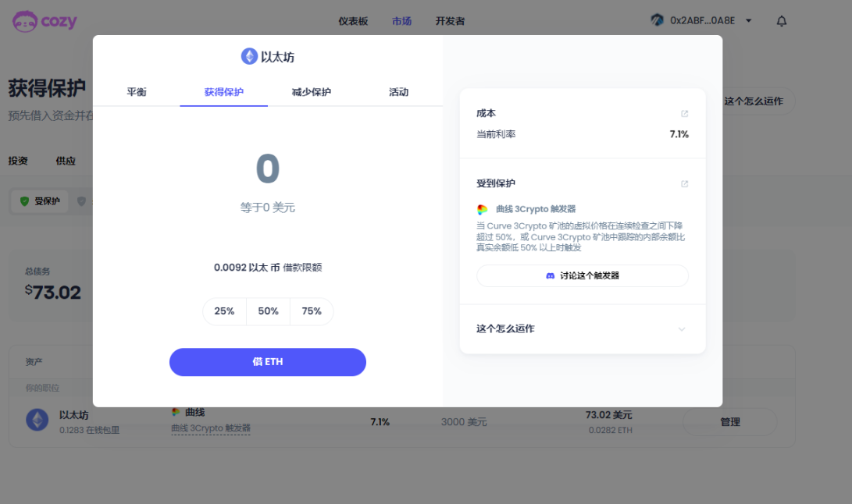
Task: Open the notification bell
Action: [x=782, y=21]
